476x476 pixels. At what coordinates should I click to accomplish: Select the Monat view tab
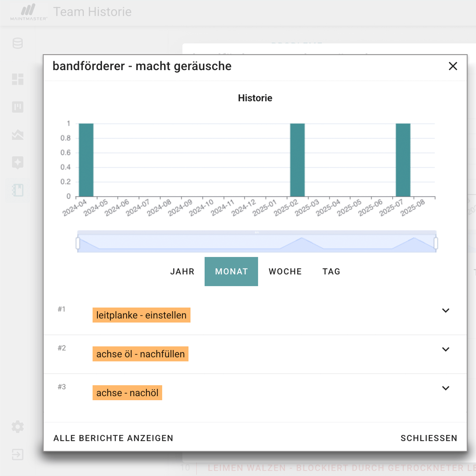(231, 271)
